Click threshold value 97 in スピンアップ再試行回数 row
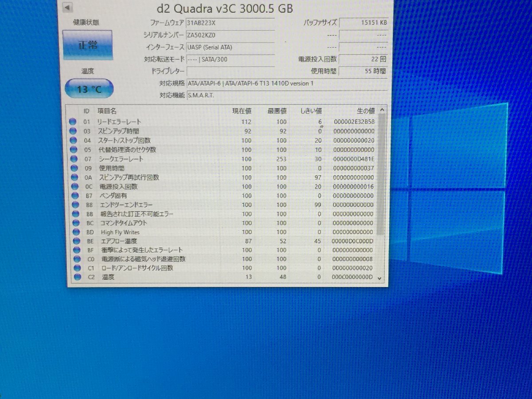The width and height of the screenshot is (532, 399). pos(317,177)
